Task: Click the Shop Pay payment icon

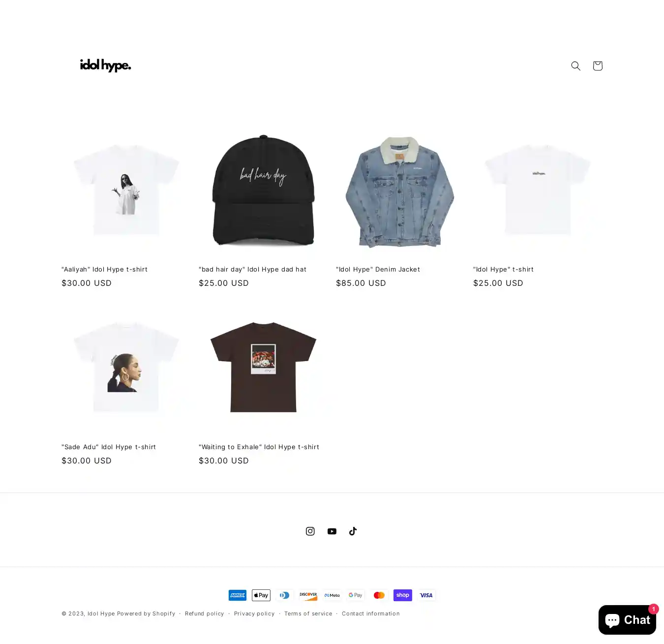Action: [x=402, y=595]
